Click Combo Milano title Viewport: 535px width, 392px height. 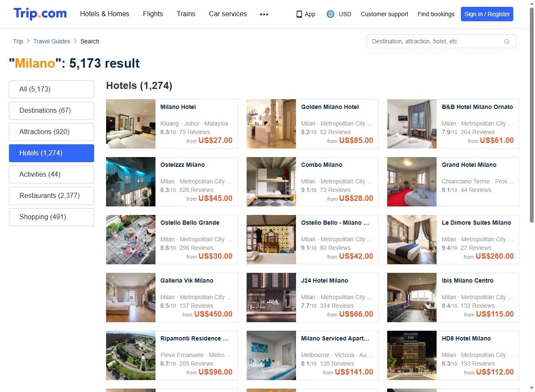322,165
